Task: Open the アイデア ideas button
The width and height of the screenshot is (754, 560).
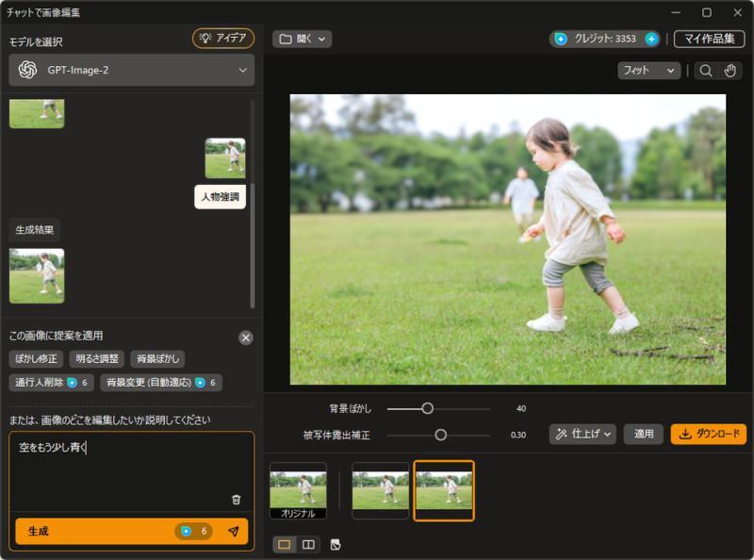Action: pos(223,38)
